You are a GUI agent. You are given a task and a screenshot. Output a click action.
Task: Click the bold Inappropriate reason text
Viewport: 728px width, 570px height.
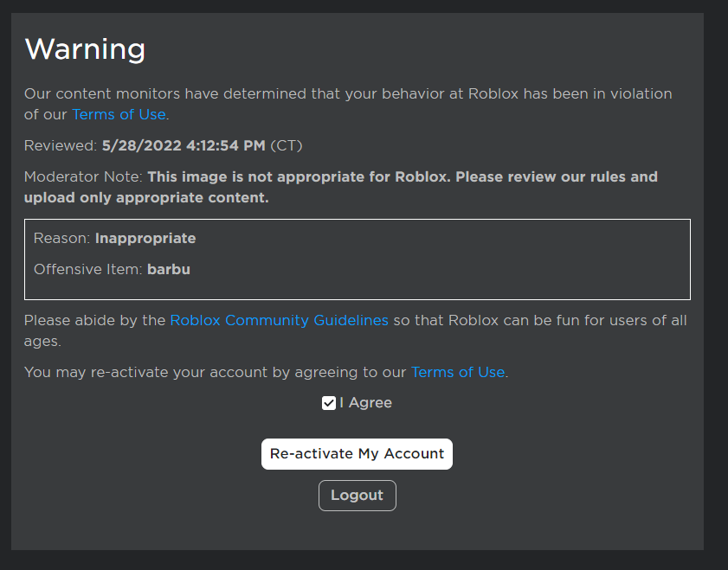(145, 238)
